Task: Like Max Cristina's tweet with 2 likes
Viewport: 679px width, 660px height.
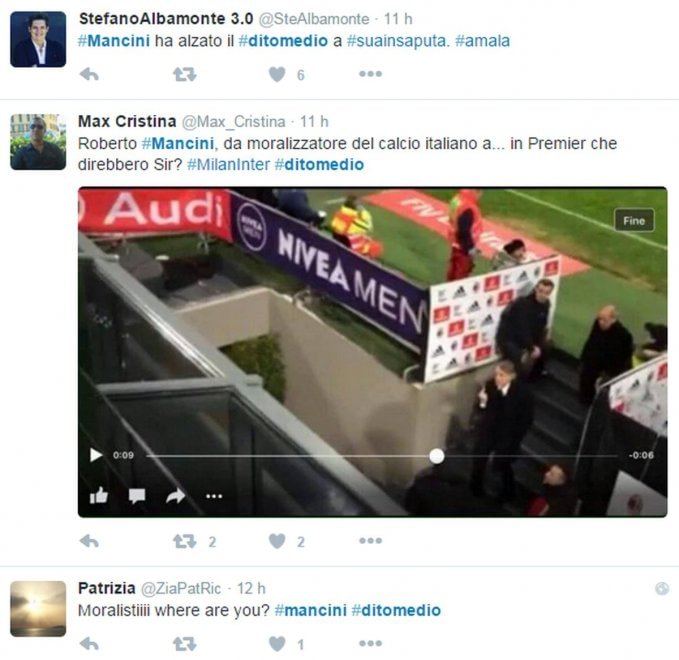Action: pyautogui.click(x=277, y=541)
